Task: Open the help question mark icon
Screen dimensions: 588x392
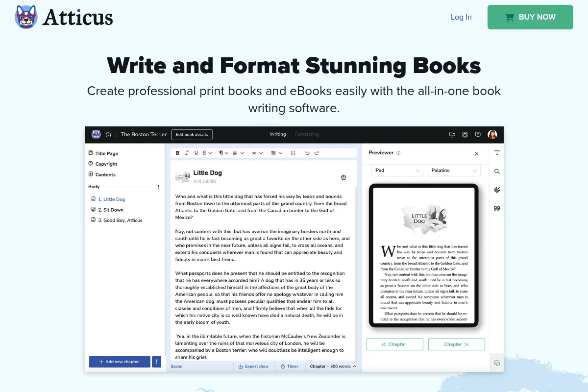Action: point(478,134)
